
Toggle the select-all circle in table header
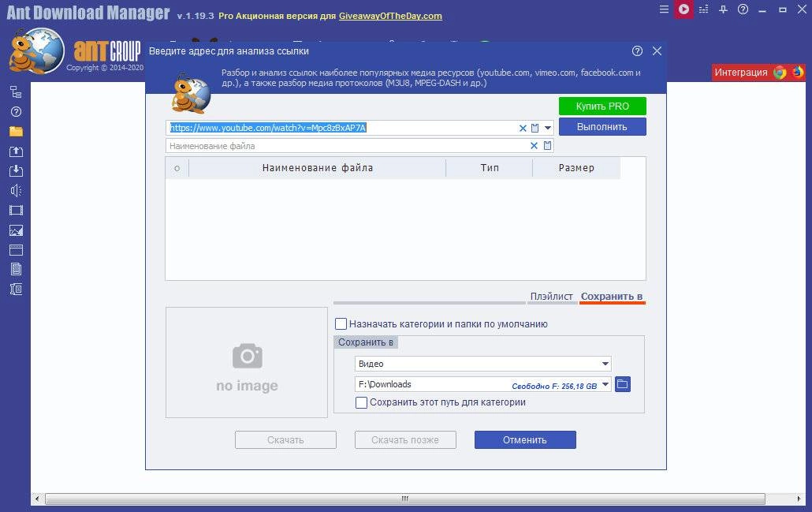(177, 168)
